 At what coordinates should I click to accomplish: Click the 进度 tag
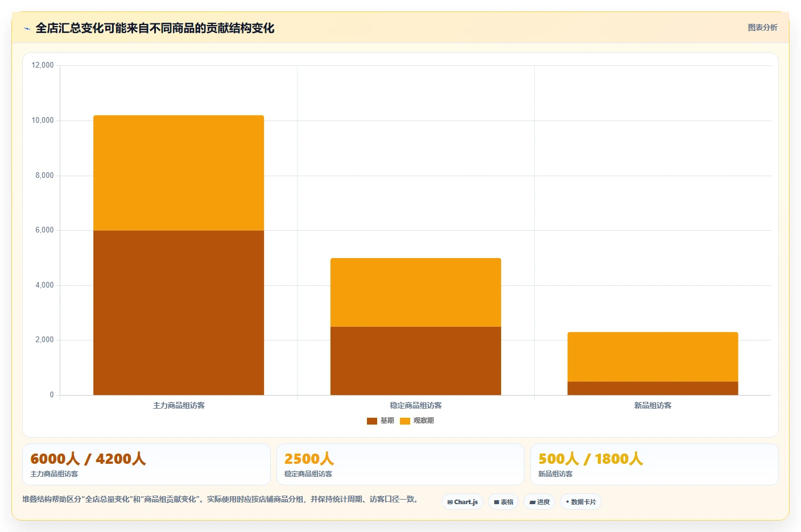coord(539,502)
